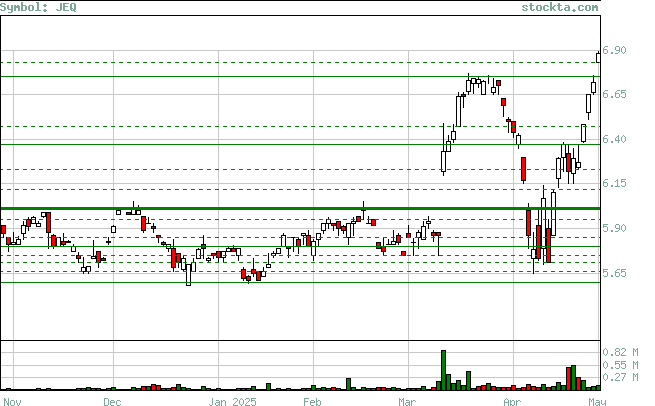Screen dimensions: 655x406
Task: Click the 5.65 price axis label
Action: 614,273
